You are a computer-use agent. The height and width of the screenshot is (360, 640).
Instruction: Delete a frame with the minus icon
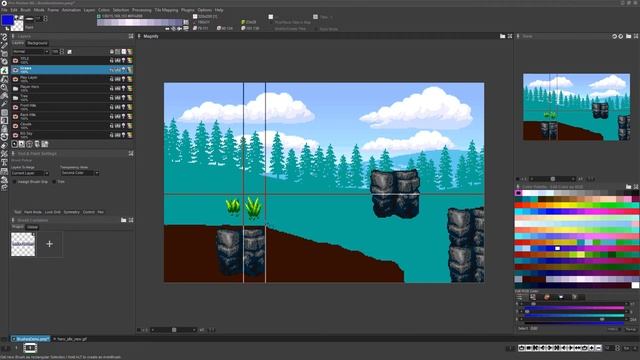pos(599,348)
